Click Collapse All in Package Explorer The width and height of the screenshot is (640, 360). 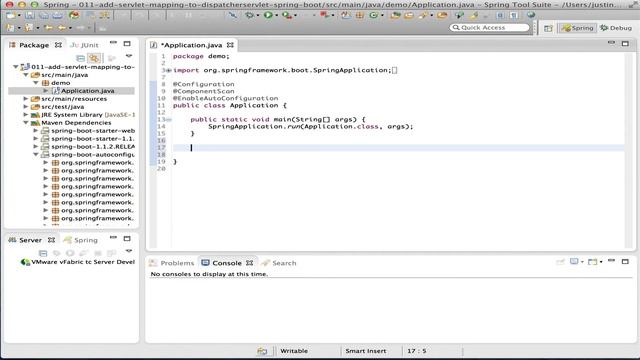click(x=80, y=58)
